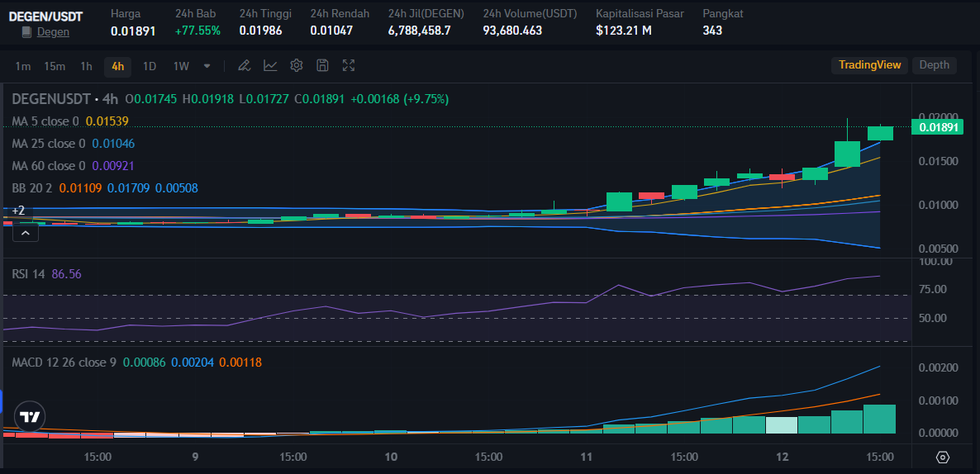Click the date 9 marker on time axis

[196, 457]
